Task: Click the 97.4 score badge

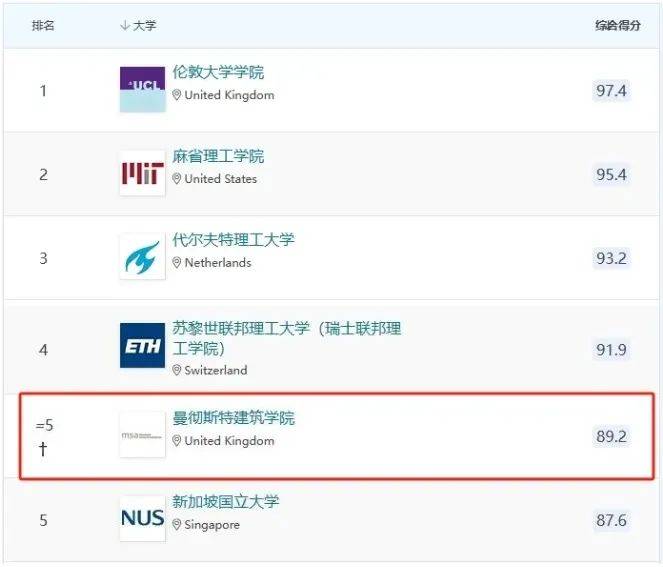Action: pos(611,90)
